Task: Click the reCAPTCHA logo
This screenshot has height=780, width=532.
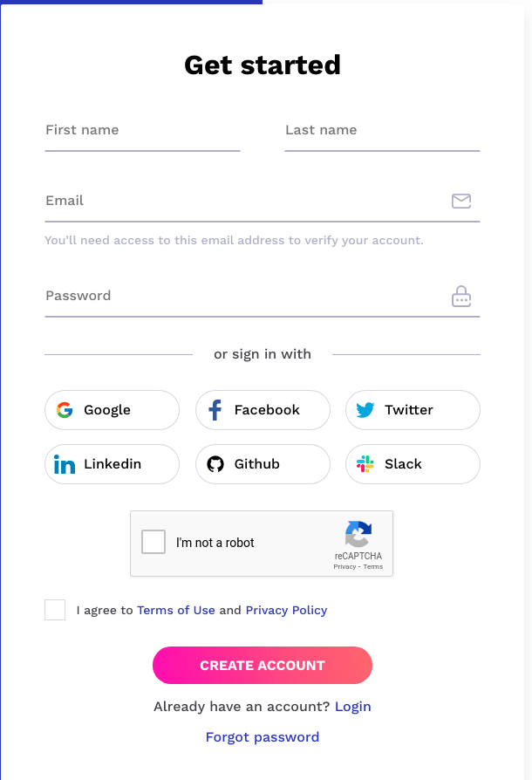Action: (x=358, y=534)
